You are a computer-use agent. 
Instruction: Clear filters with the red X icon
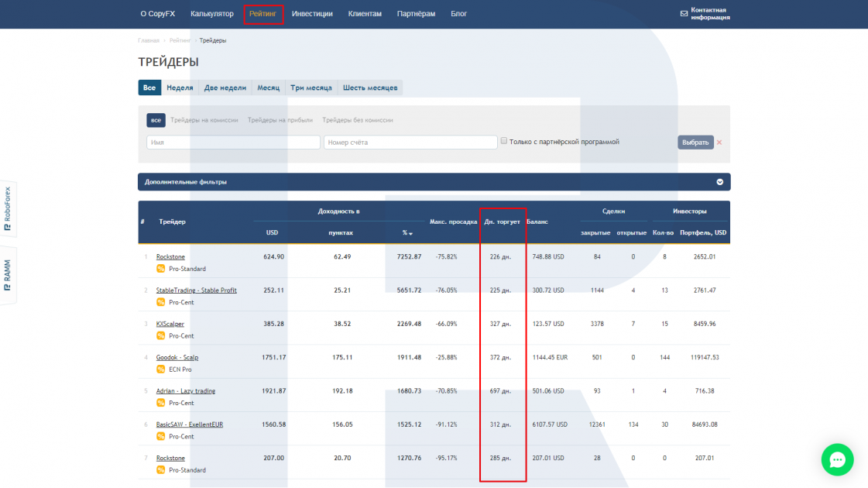pyautogui.click(x=719, y=143)
